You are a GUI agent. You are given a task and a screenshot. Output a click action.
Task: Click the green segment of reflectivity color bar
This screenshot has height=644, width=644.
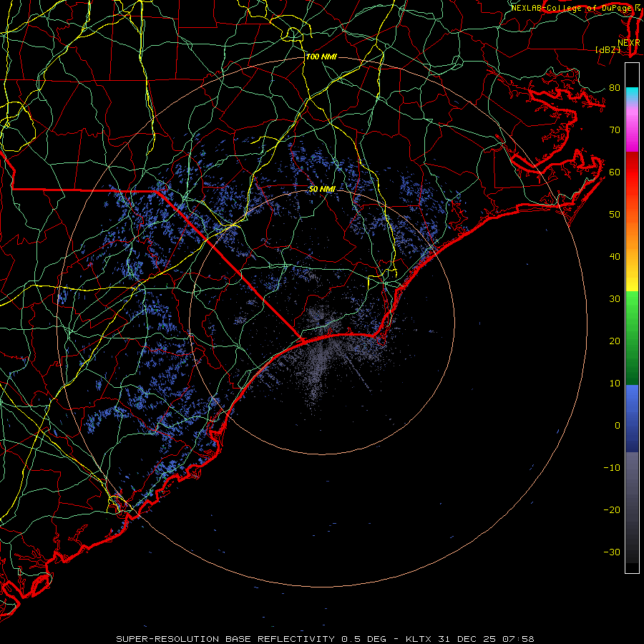(x=632, y=337)
